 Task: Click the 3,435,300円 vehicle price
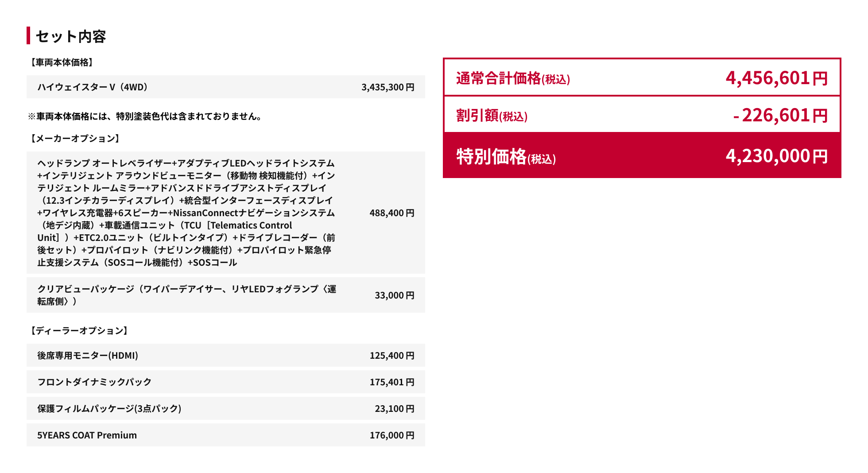tap(387, 87)
